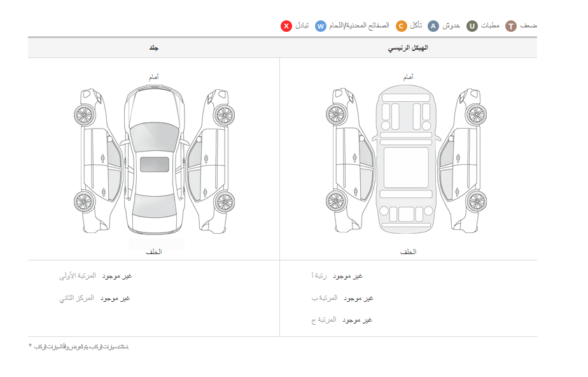Screen dimensions: 588x377
Task: Click the المرتبة ب label
Action: (325, 298)
